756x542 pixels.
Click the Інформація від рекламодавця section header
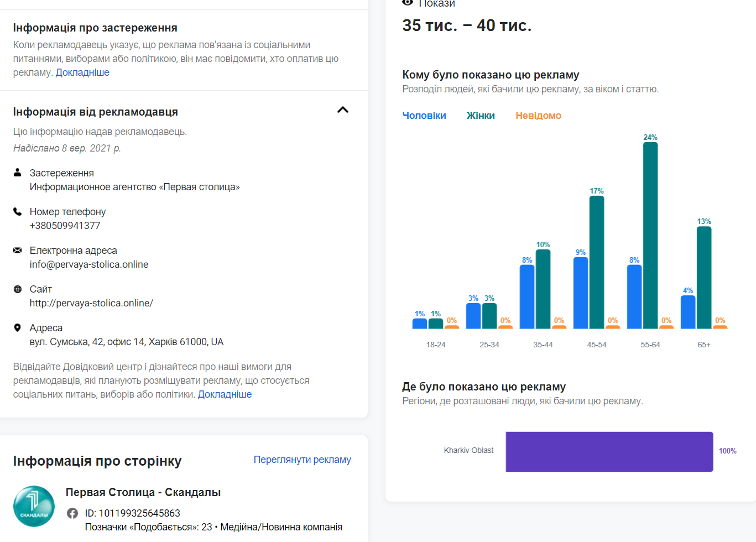[96, 112]
